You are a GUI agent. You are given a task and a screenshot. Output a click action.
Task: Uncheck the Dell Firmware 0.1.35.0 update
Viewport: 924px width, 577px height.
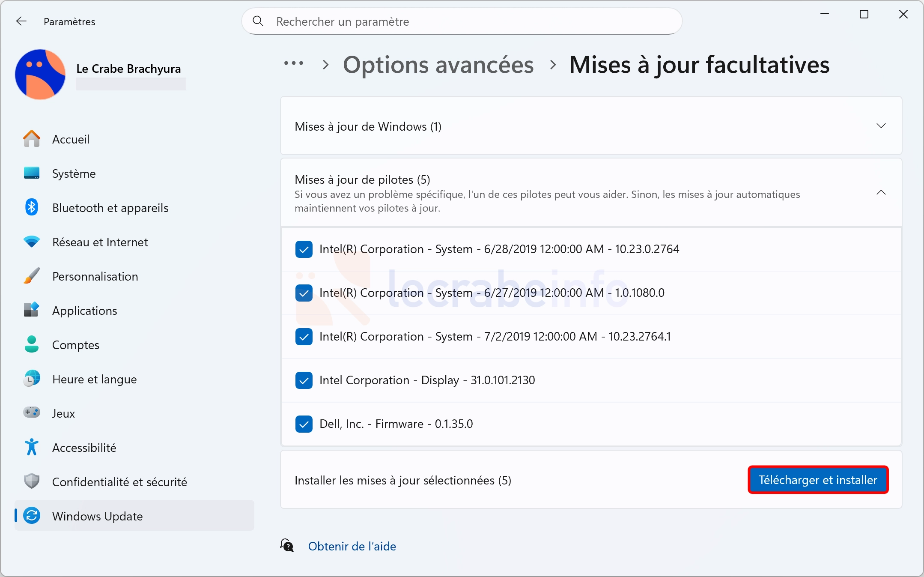point(304,424)
